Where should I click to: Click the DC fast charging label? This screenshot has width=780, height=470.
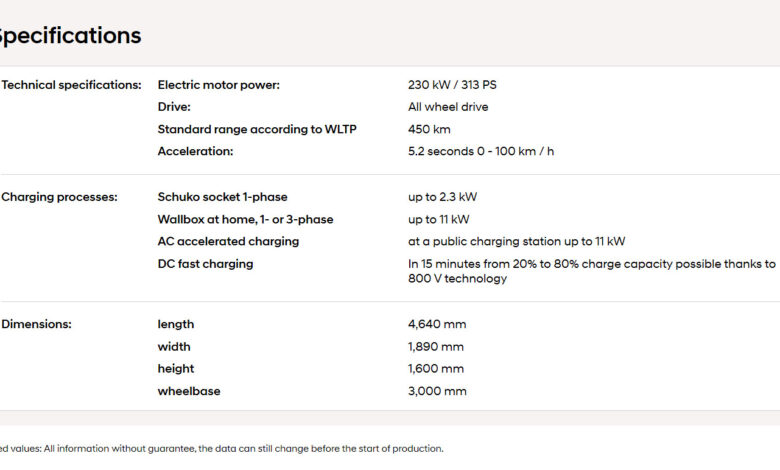coord(205,264)
